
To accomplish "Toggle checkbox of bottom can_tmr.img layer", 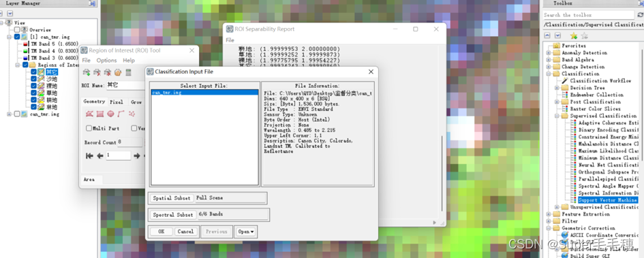I will (x=17, y=114).
